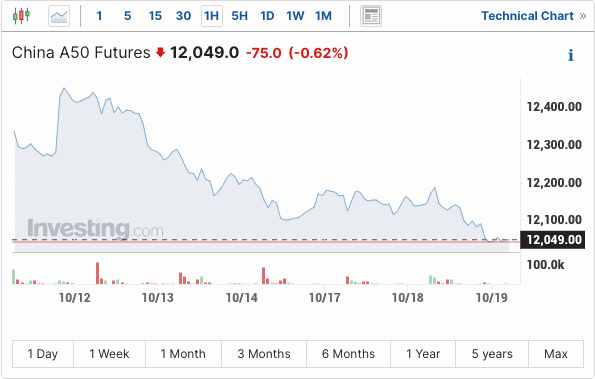Viewport: 595px width, 379px height.
Task: Show the 3 Months range
Action: coord(264,354)
